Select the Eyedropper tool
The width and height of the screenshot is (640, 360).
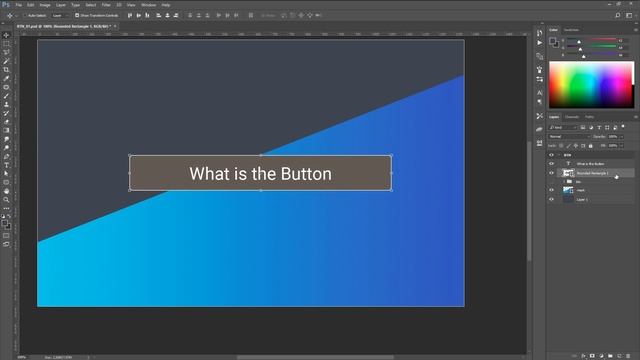pos(6,78)
